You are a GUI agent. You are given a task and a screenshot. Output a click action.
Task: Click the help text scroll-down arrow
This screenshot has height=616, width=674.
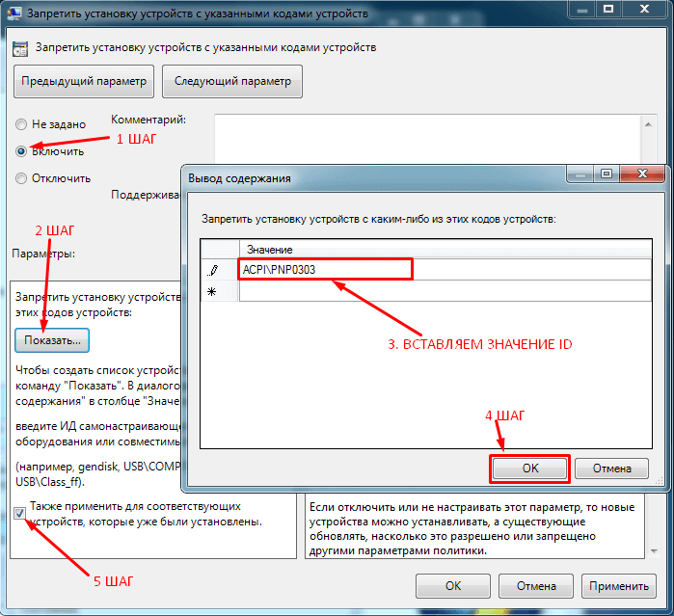[654, 551]
